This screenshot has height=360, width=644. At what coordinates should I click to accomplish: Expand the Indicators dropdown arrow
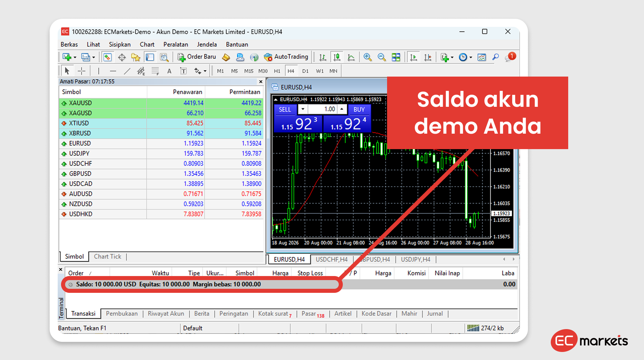[x=452, y=57]
